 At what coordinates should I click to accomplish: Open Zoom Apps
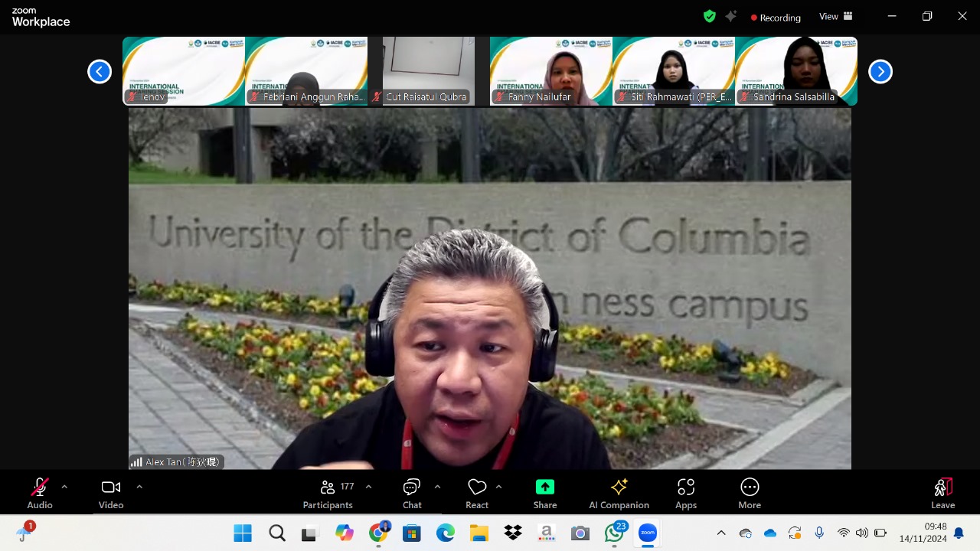pyautogui.click(x=686, y=494)
